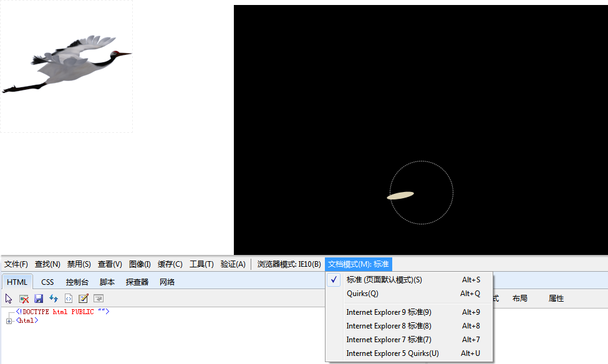Viewport: 608px width, 364px height.
Task: Switch to the 属性 pane tab
Action: (x=556, y=299)
